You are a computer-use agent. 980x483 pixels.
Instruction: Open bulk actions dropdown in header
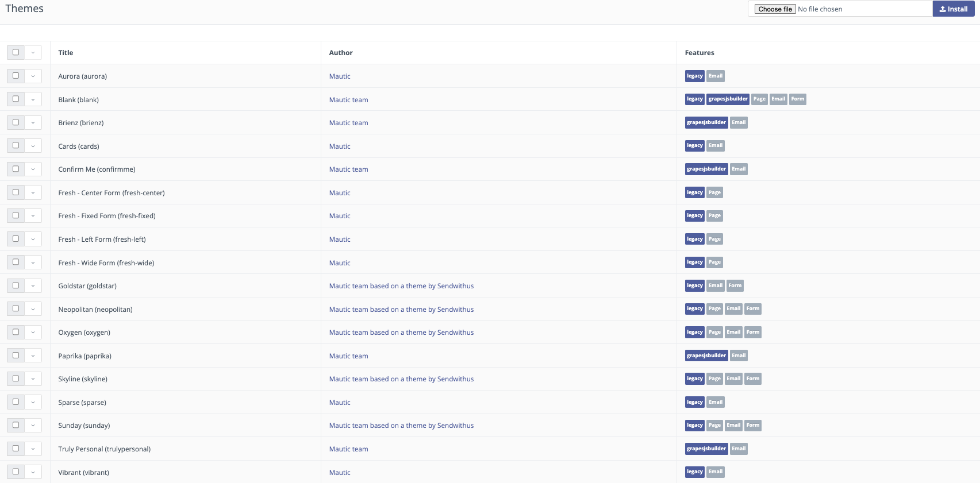pyautogui.click(x=33, y=52)
